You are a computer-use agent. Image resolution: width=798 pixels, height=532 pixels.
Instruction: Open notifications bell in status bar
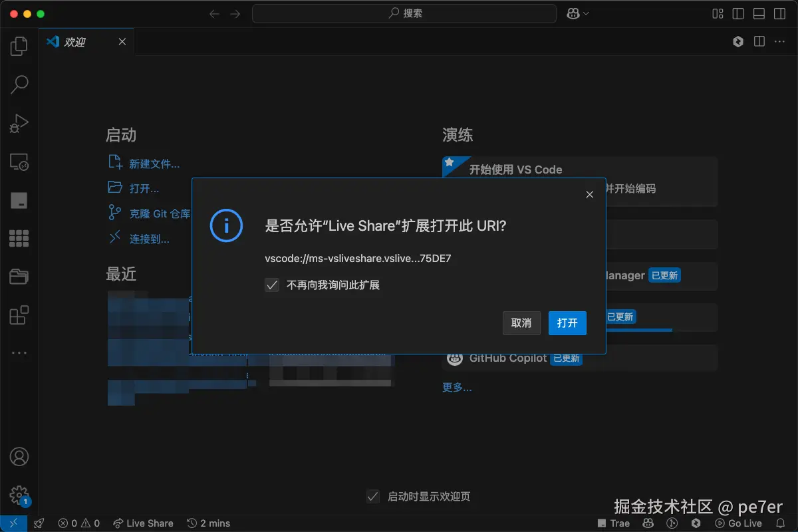pos(781,523)
